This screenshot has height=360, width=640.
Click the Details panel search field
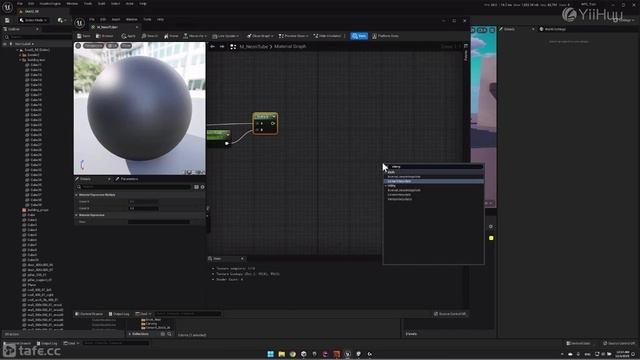[x=136, y=187]
